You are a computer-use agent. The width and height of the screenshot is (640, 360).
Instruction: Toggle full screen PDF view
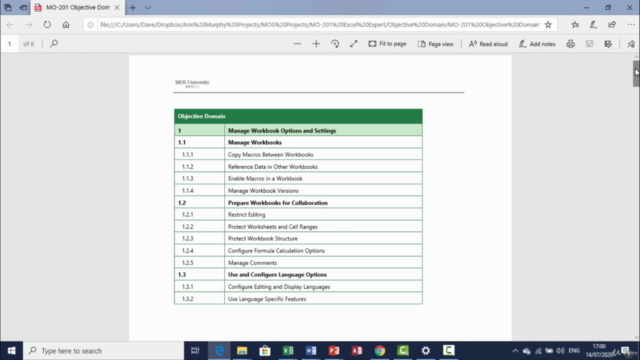(353, 44)
